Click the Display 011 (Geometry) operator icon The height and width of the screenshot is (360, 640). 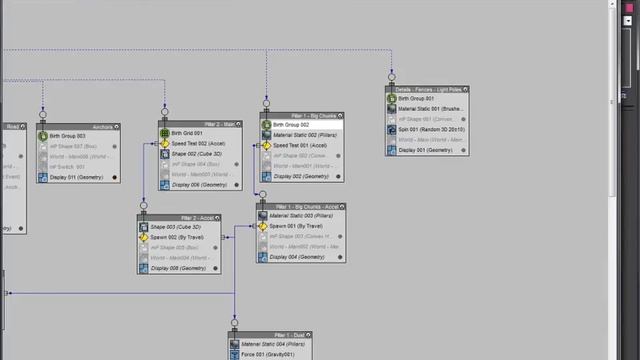(x=43, y=178)
